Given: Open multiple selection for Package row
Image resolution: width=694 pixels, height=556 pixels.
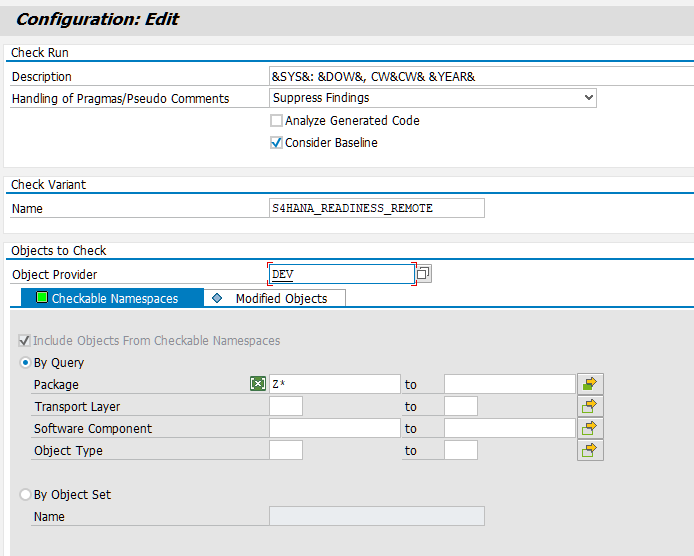Looking at the screenshot, I should point(590,384).
